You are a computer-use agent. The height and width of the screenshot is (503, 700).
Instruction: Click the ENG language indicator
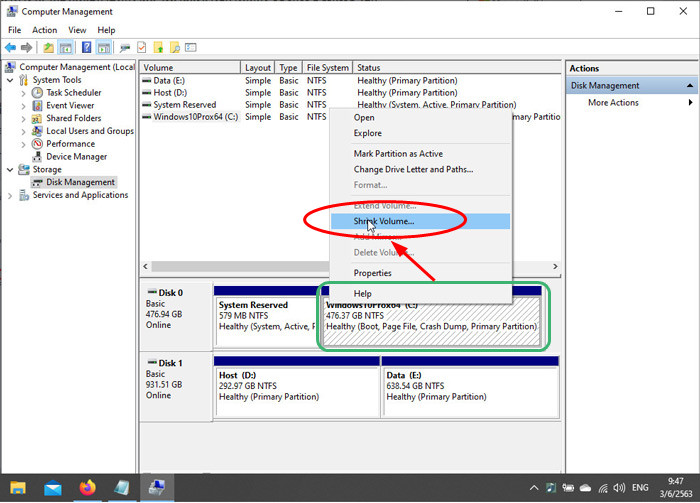[640, 488]
